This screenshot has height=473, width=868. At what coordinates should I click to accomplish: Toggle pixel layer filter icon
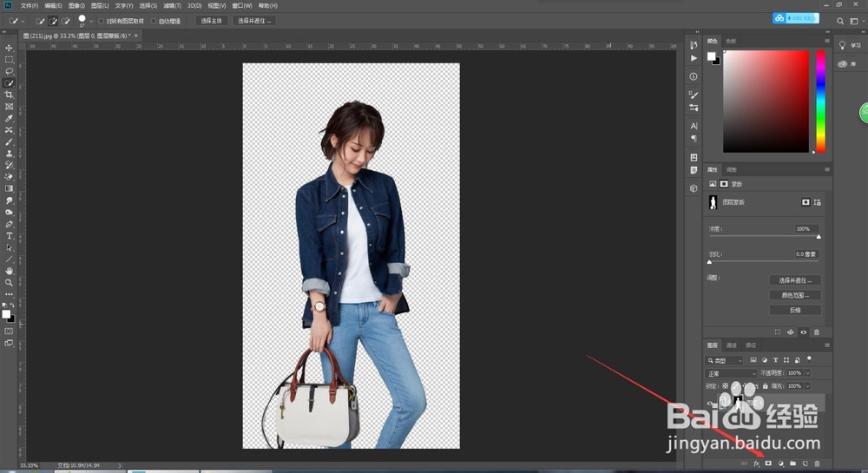point(753,360)
